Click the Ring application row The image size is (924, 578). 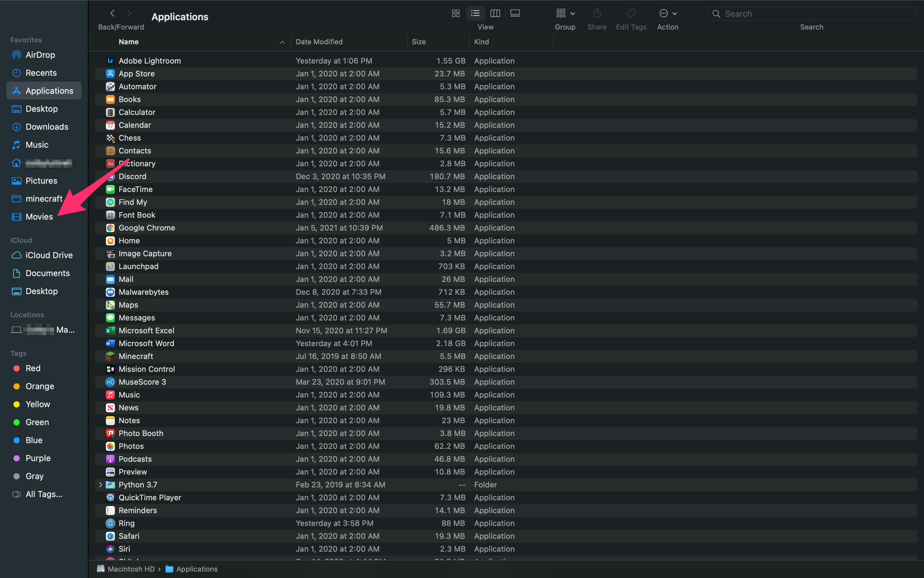click(x=506, y=523)
